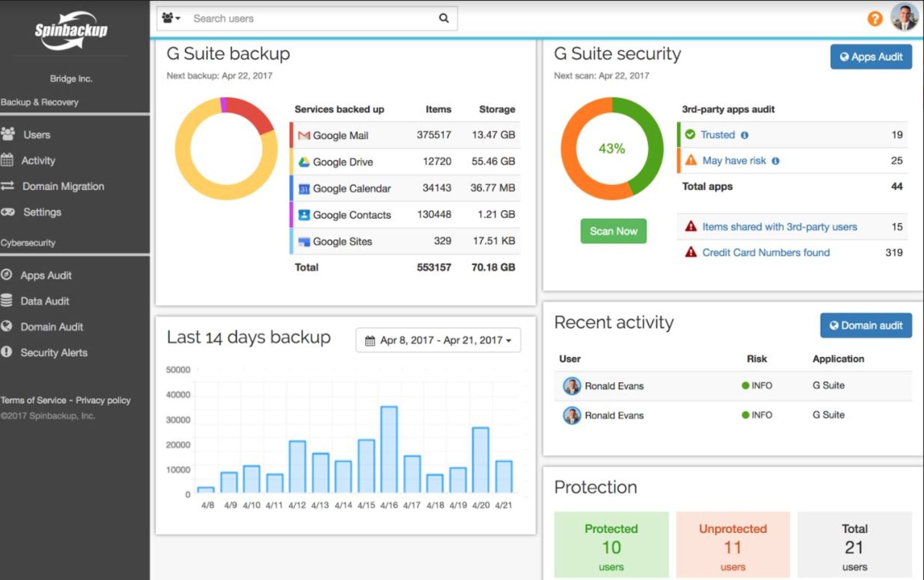Open Security Alerts in the sidebar
The width and height of the screenshot is (924, 580).
coord(54,353)
